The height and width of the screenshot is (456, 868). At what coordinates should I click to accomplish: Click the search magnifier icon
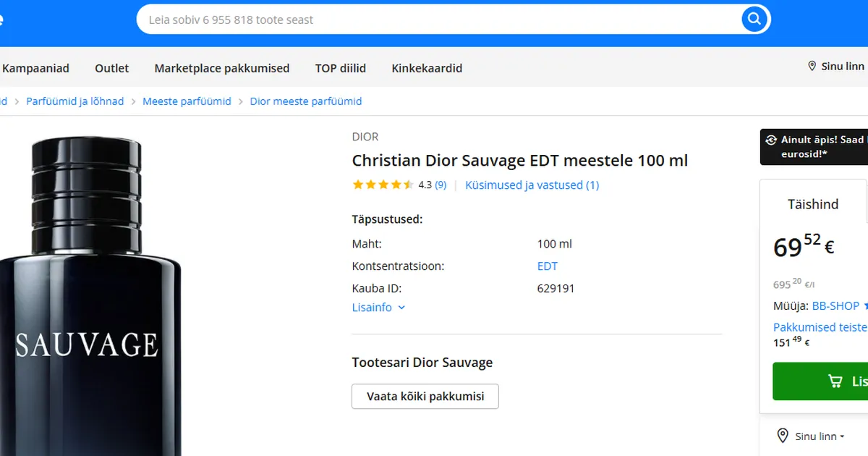[754, 20]
